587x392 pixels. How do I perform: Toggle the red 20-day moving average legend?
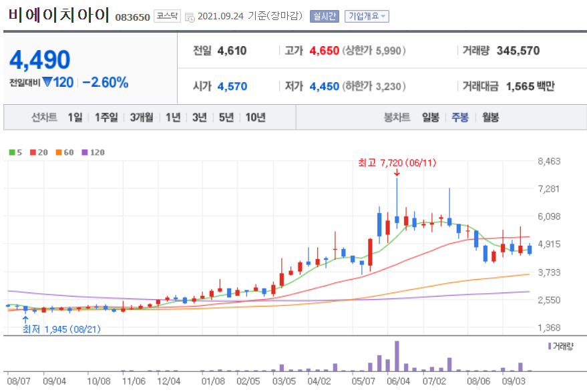pyautogui.click(x=37, y=153)
